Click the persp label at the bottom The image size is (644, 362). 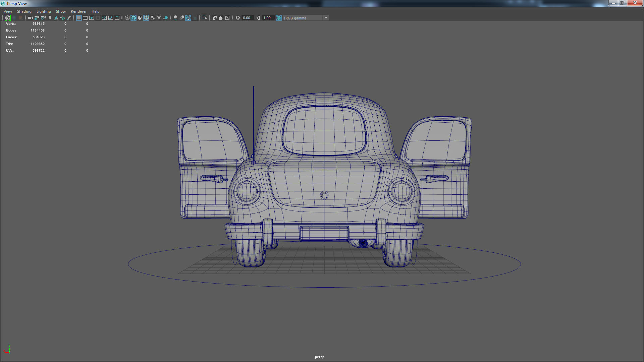click(320, 357)
